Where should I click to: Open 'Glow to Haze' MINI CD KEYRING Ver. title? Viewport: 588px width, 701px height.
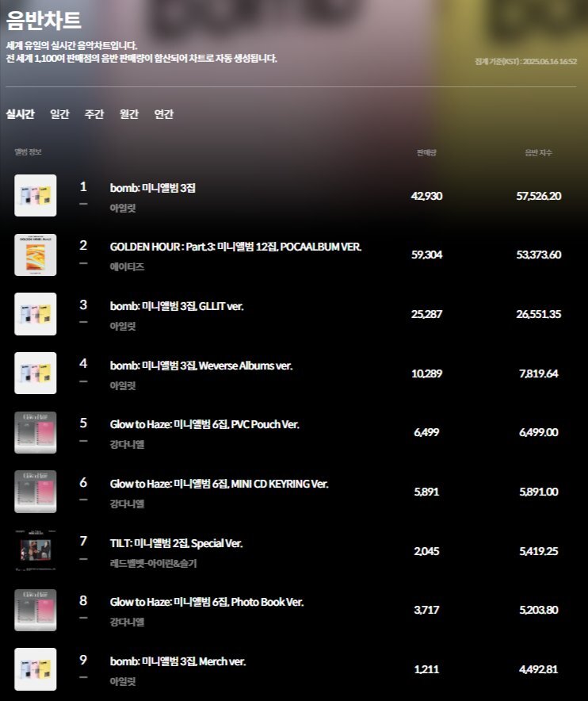click(220, 484)
